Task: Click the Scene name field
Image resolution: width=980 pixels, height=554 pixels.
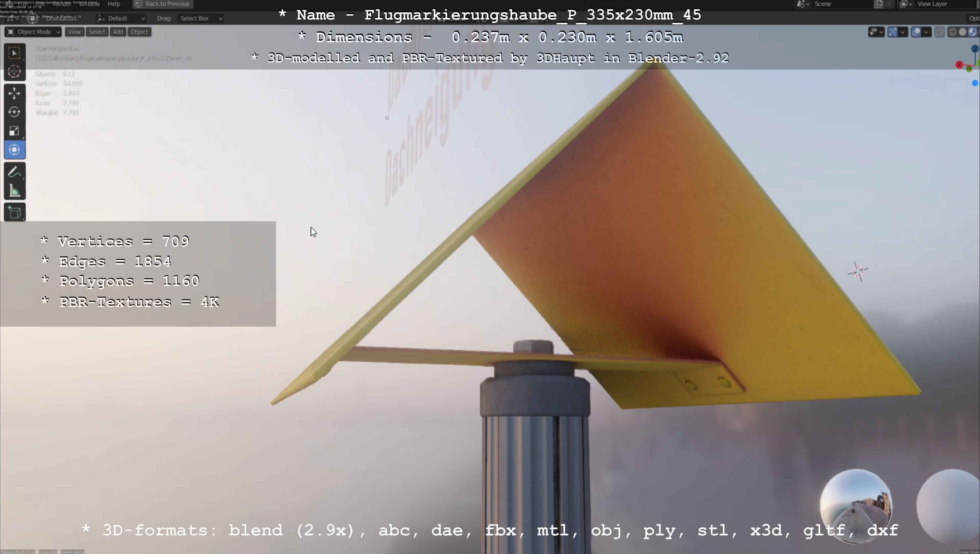Action: pyautogui.click(x=841, y=4)
